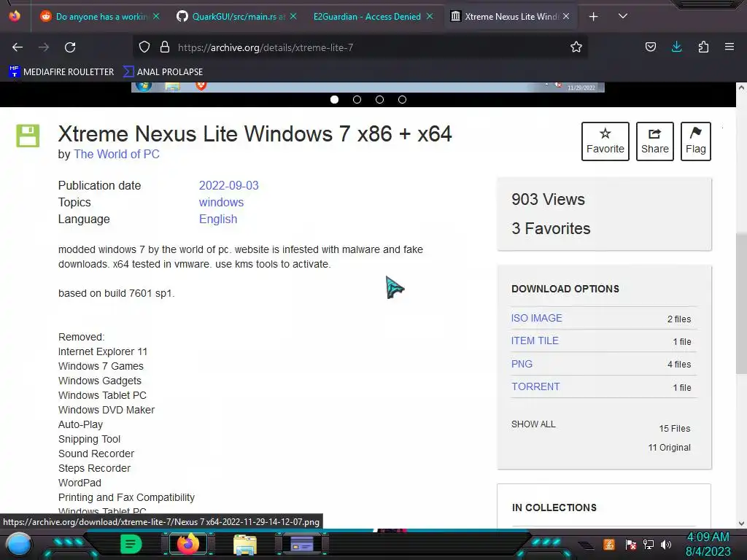
Task: Click the English language link
Action: click(217, 219)
